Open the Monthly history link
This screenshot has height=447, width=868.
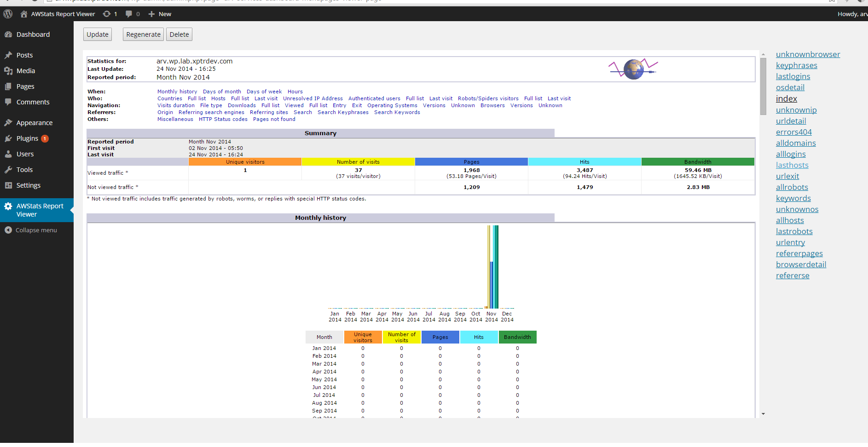[x=177, y=92]
